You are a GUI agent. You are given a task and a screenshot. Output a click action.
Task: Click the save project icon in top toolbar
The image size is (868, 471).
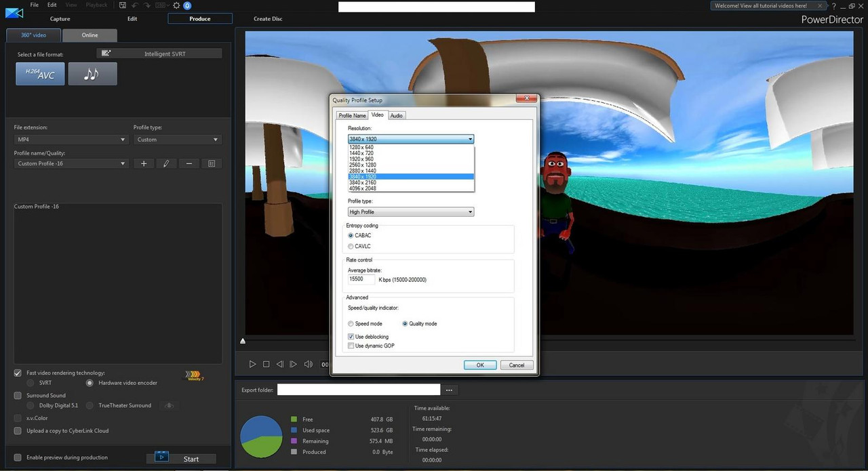pyautogui.click(x=122, y=5)
